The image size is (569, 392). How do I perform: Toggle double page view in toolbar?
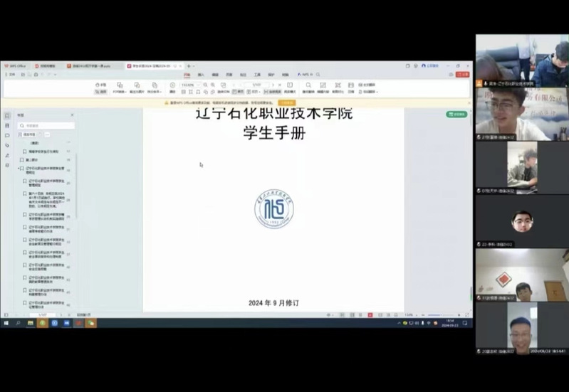pyautogui.click(x=254, y=92)
